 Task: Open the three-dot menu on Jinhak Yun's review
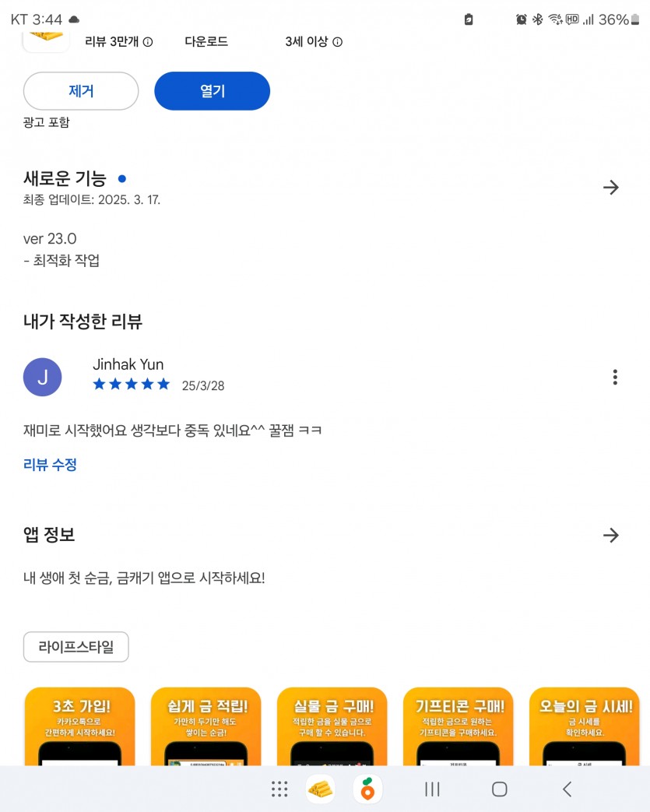615,377
